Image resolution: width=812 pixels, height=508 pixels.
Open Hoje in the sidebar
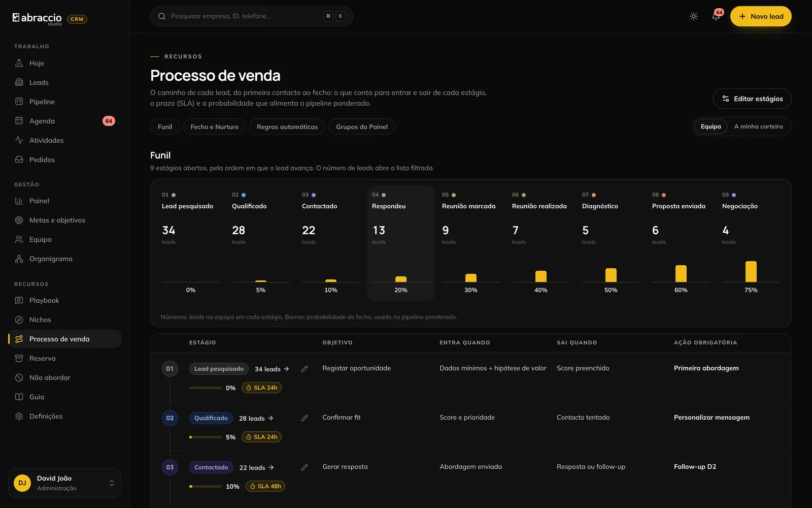click(x=64, y=63)
